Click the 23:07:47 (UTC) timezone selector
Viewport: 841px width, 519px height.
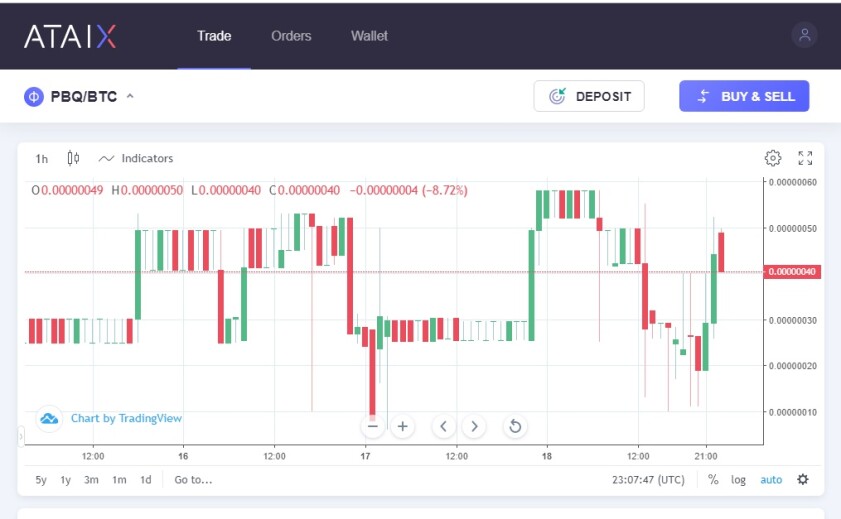tap(648, 480)
